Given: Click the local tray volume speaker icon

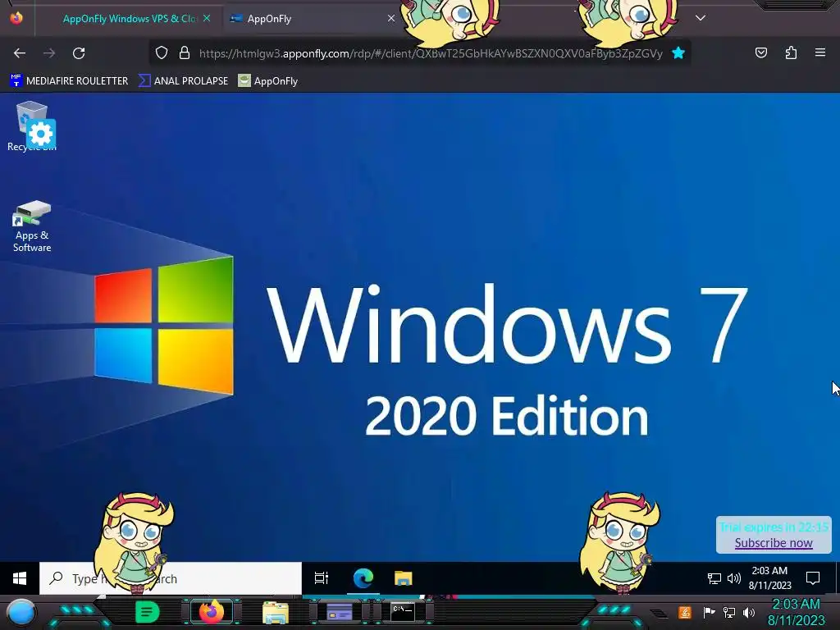Looking at the screenshot, I should click(749, 612).
